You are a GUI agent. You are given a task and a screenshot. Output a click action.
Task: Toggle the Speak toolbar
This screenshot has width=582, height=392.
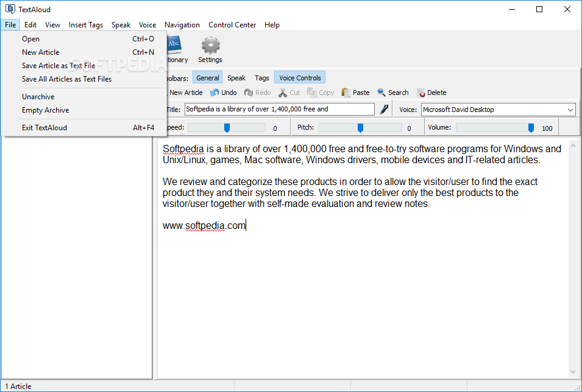pos(236,77)
